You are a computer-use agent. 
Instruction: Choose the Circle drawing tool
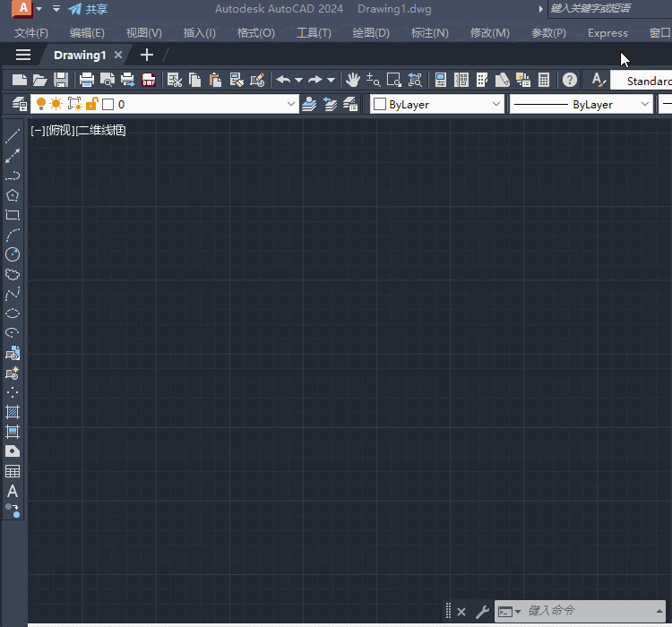pyautogui.click(x=13, y=254)
